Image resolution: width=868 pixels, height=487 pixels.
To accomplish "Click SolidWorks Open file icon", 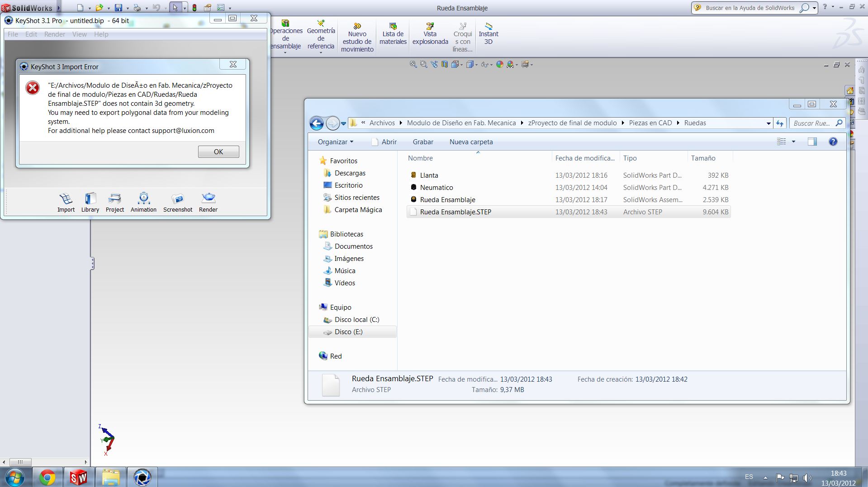I will pos(99,8).
